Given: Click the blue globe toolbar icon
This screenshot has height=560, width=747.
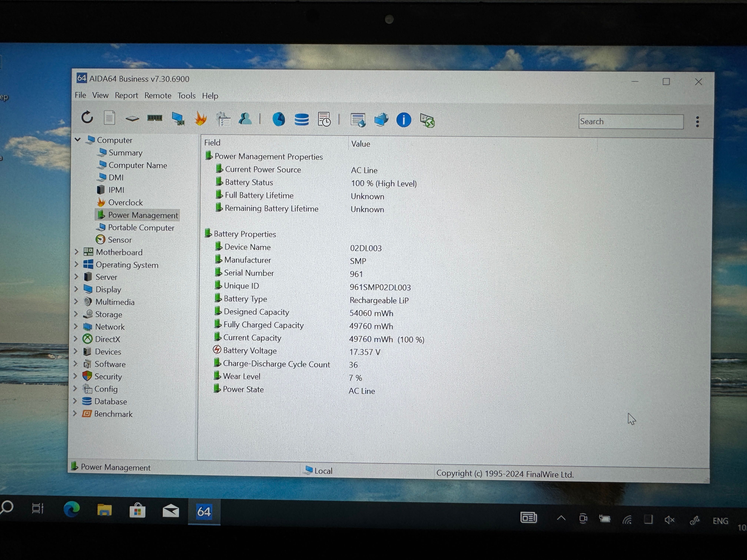Looking at the screenshot, I should pyautogui.click(x=279, y=119).
